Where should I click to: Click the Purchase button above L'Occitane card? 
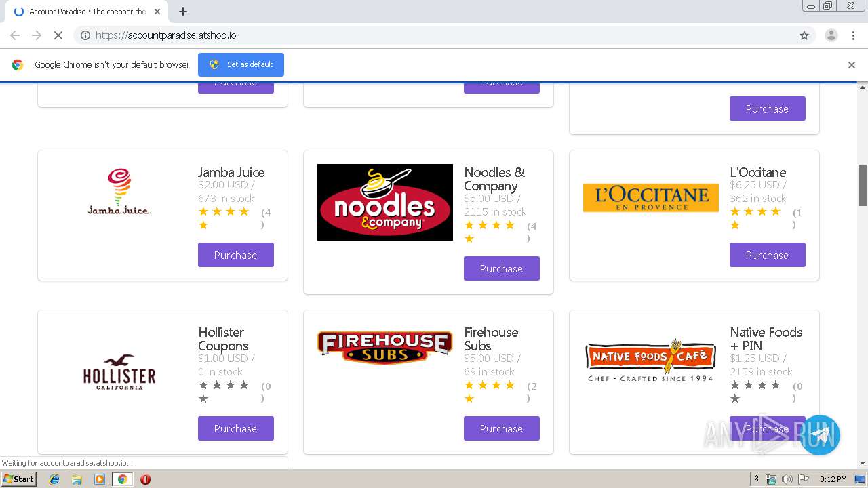tap(768, 108)
